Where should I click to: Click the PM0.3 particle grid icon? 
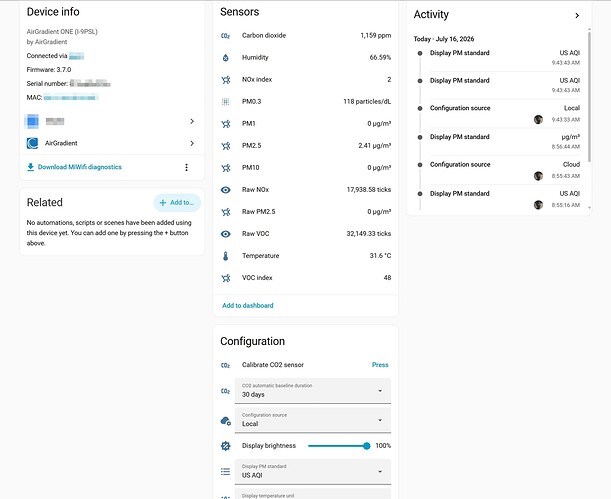tap(225, 102)
